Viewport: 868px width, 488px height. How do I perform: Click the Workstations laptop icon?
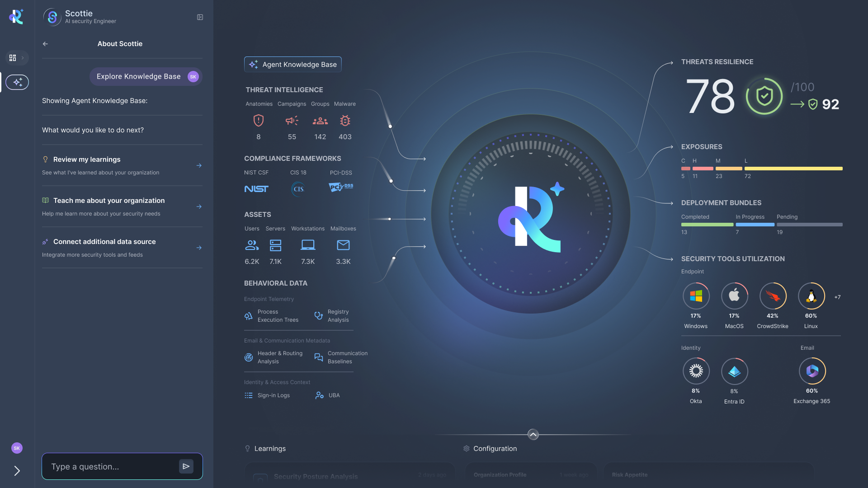click(x=308, y=245)
